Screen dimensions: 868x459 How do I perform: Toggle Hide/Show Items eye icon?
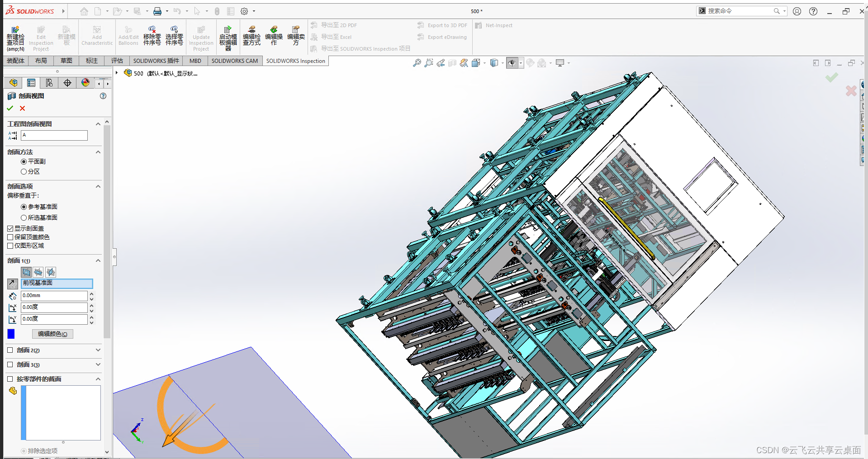pos(512,63)
